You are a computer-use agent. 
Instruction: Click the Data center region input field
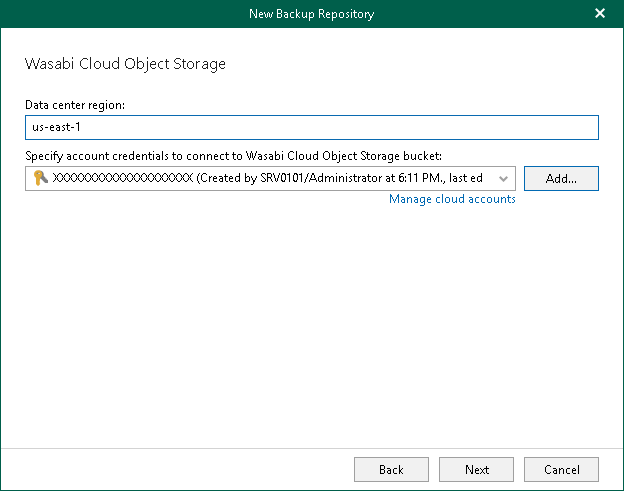[x=312, y=127]
